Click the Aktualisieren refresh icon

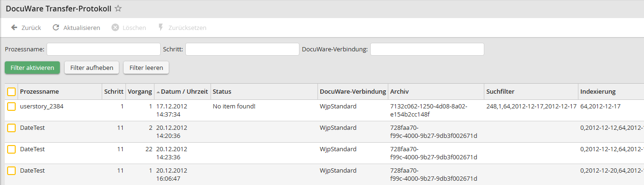pos(56,28)
